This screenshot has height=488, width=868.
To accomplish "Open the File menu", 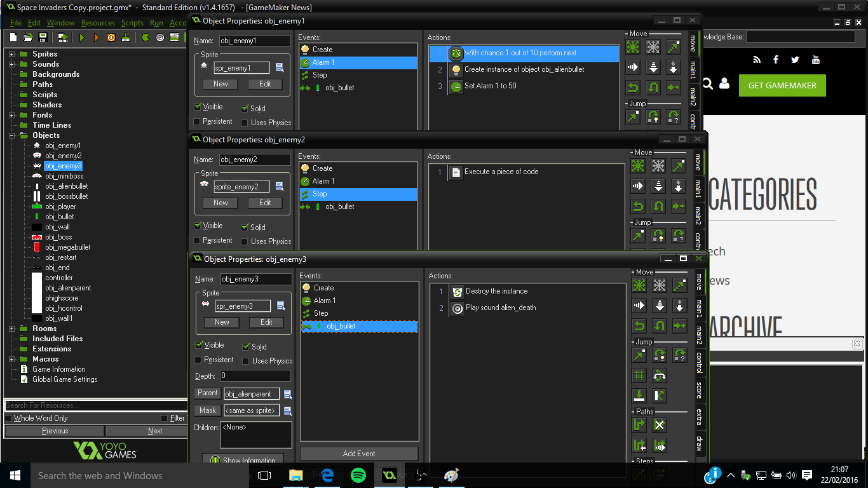I will click(16, 23).
